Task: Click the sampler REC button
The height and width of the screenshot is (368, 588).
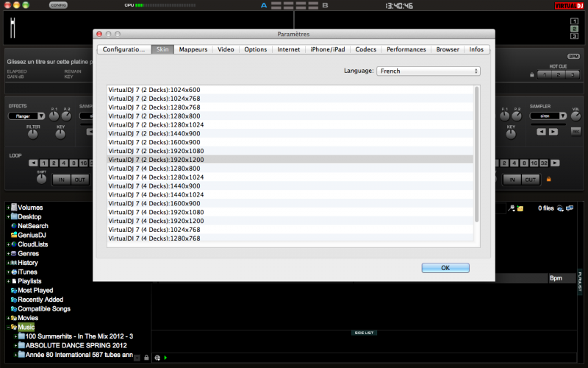Action: (576, 132)
